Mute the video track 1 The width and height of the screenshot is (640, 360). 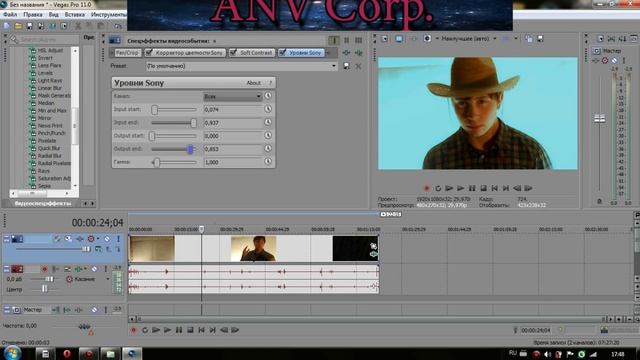pyautogui.click(x=107, y=239)
